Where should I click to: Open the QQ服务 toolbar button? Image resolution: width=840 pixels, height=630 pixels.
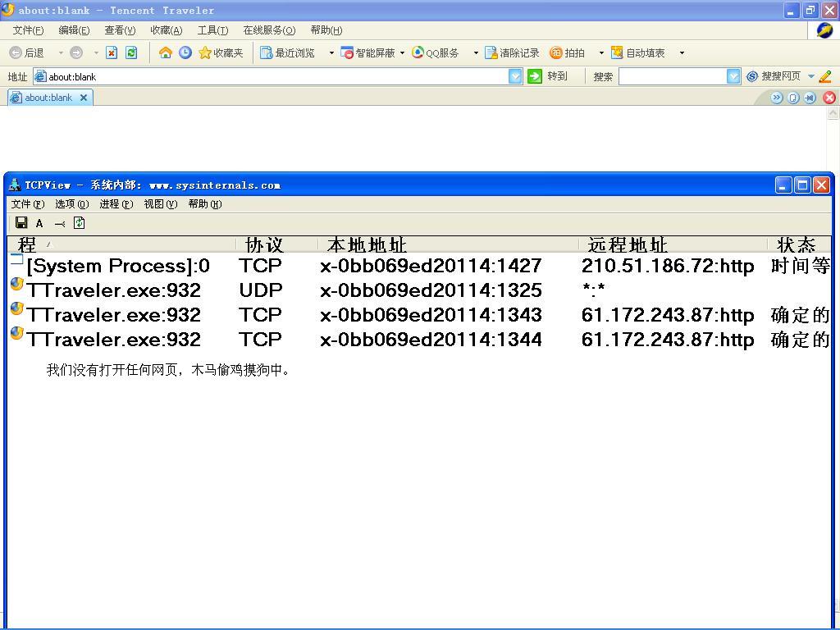click(x=436, y=52)
